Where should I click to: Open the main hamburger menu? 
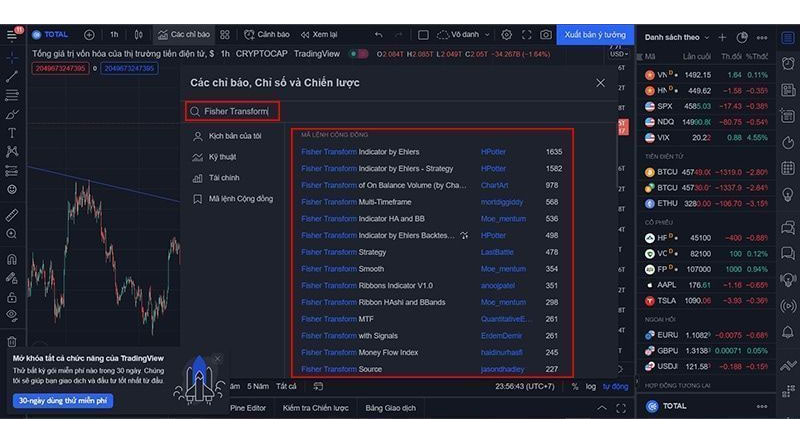tap(11, 35)
